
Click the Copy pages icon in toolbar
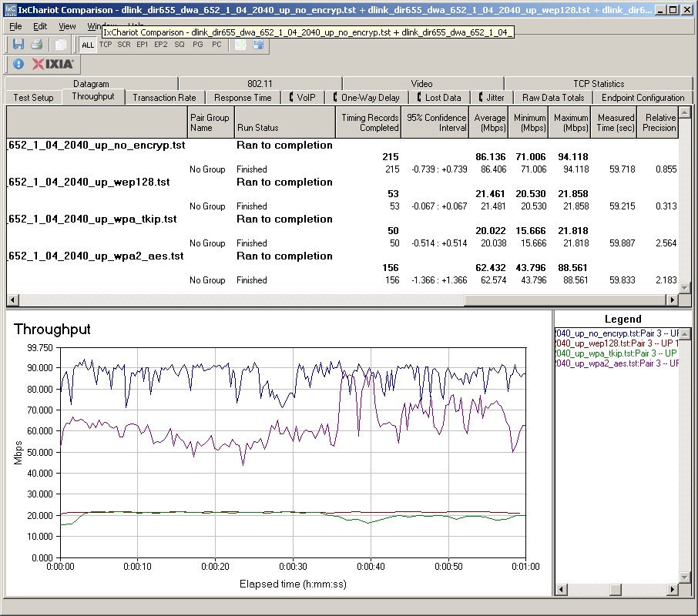point(61,45)
